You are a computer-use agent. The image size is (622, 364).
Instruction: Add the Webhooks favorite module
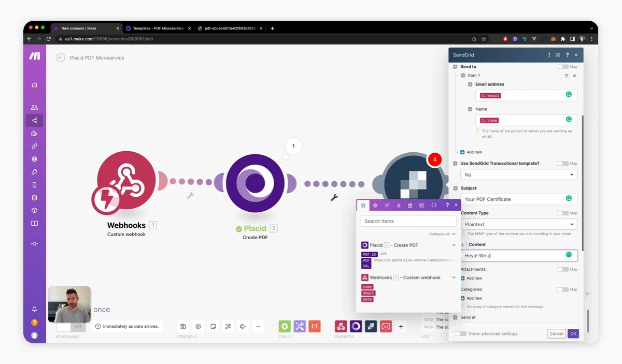click(x=341, y=326)
